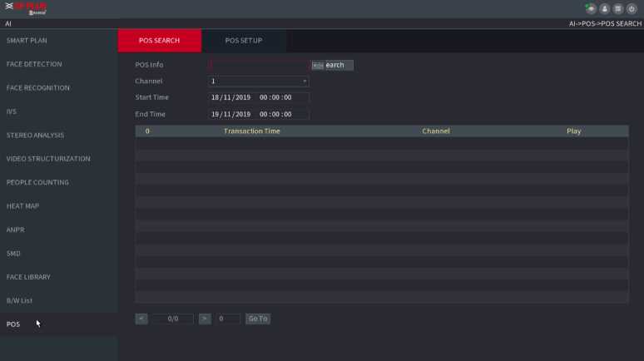
Task: Select the POS SEARCH tab
Action: coord(160,41)
